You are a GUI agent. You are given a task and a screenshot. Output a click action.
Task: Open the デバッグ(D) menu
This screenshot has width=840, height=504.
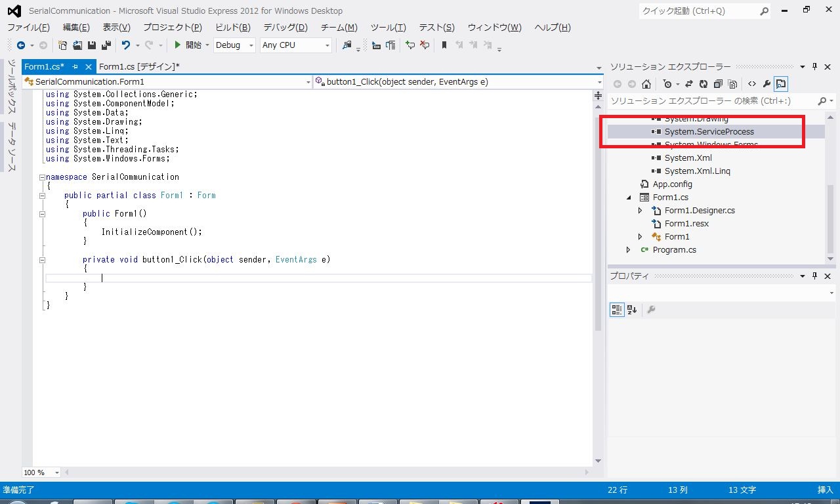click(285, 28)
